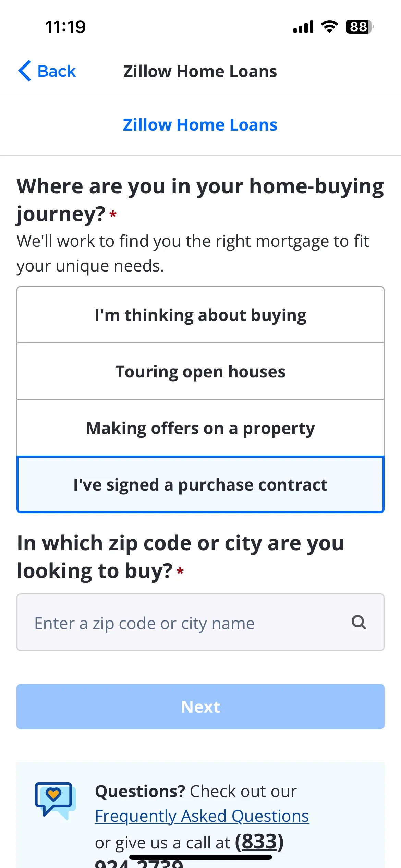Tap the (833) phone number link
Viewport: 401px width, 868px height.
(259, 842)
